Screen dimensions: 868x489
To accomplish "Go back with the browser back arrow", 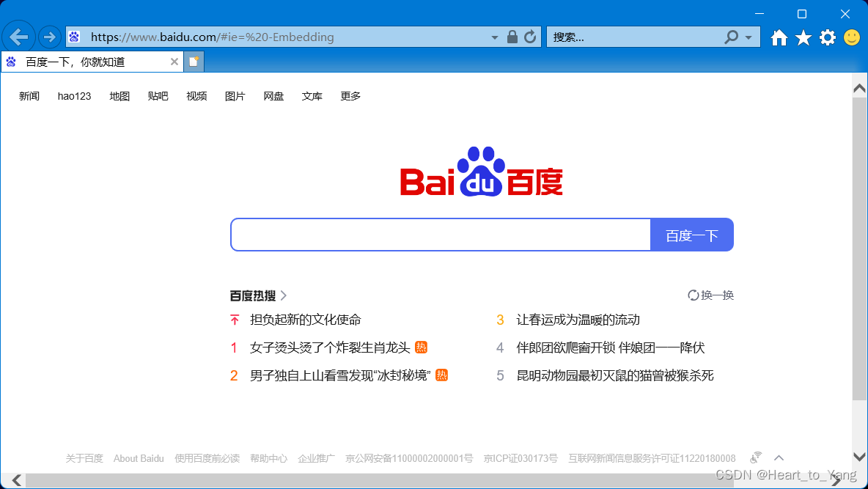I will [x=19, y=37].
